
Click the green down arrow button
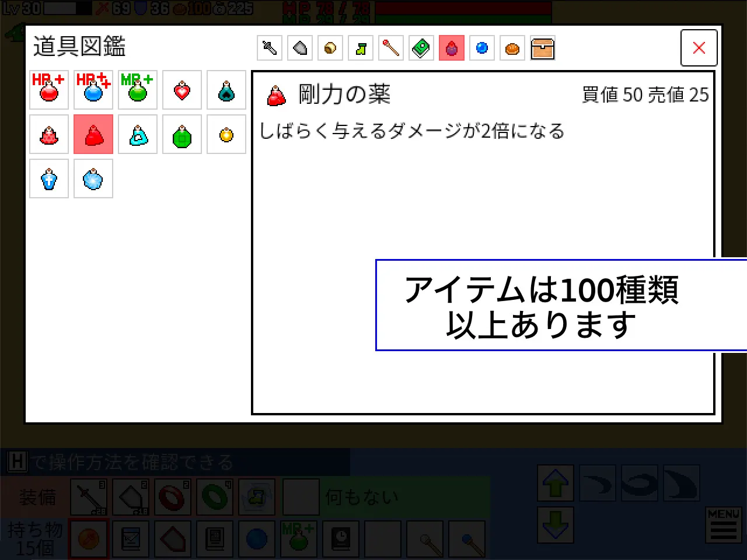click(556, 525)
